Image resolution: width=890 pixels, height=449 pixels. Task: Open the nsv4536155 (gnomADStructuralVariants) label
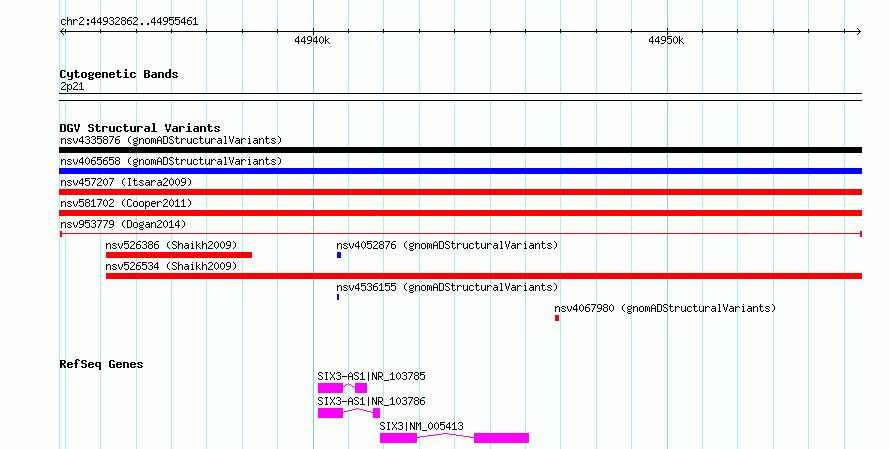pyautogui.click(x=447, y=287)
